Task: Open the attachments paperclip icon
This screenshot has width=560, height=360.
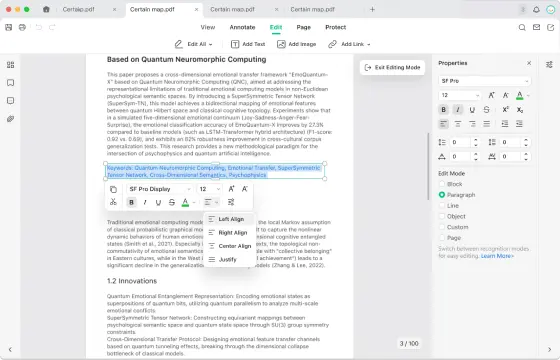Action: click(11, 119)
